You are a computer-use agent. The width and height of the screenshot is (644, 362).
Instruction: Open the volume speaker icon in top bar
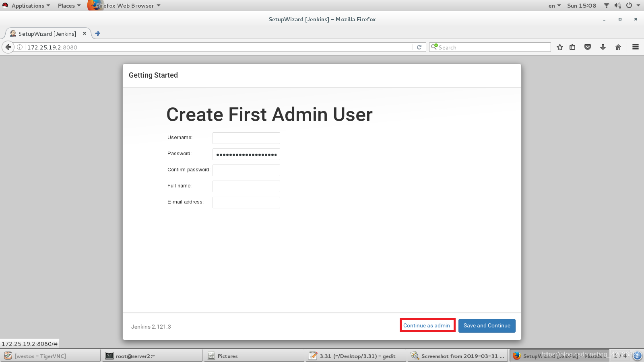[617, 5]
